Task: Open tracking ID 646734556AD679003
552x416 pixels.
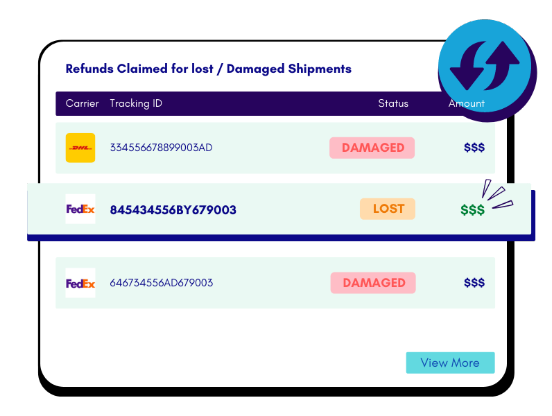Action: (161, 283)
